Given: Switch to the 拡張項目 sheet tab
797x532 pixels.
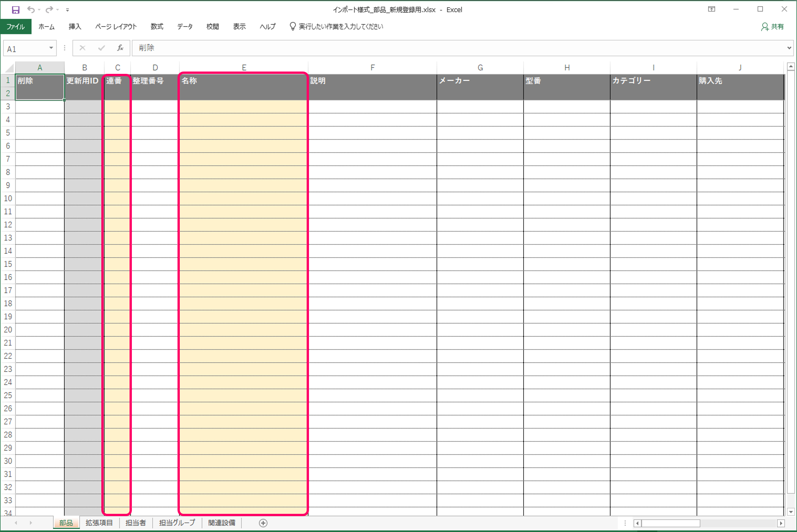Looking at the screenshot, I should [x=99, y=523].
